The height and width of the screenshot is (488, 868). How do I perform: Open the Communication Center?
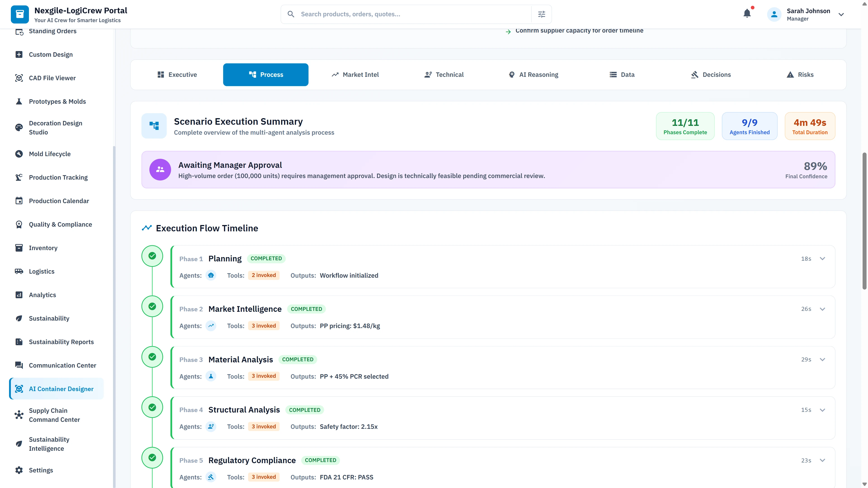(62, 365)
